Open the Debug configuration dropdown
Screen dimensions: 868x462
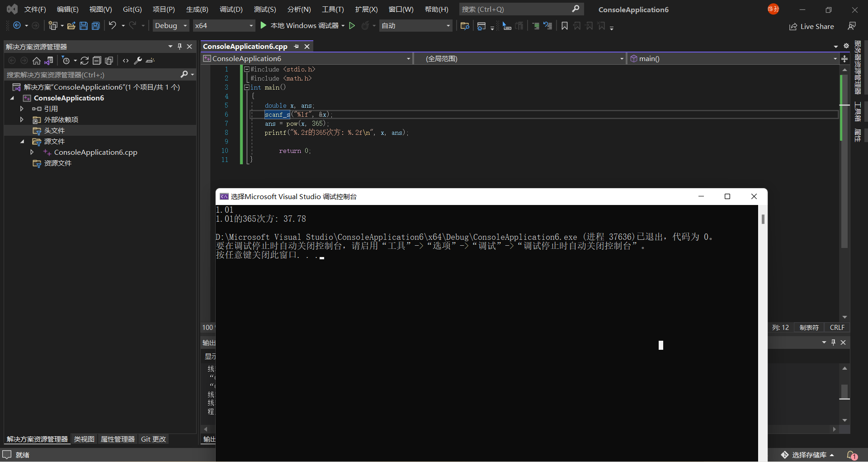(x=171, y=26)
